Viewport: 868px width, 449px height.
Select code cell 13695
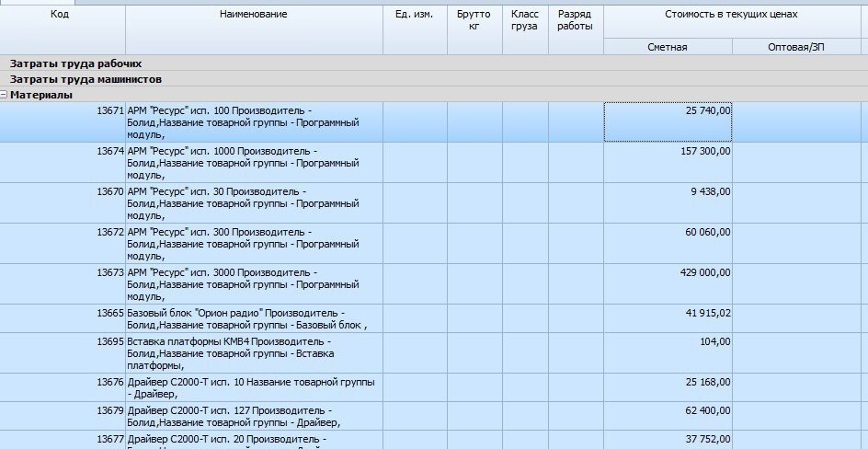tap(63, 352)
